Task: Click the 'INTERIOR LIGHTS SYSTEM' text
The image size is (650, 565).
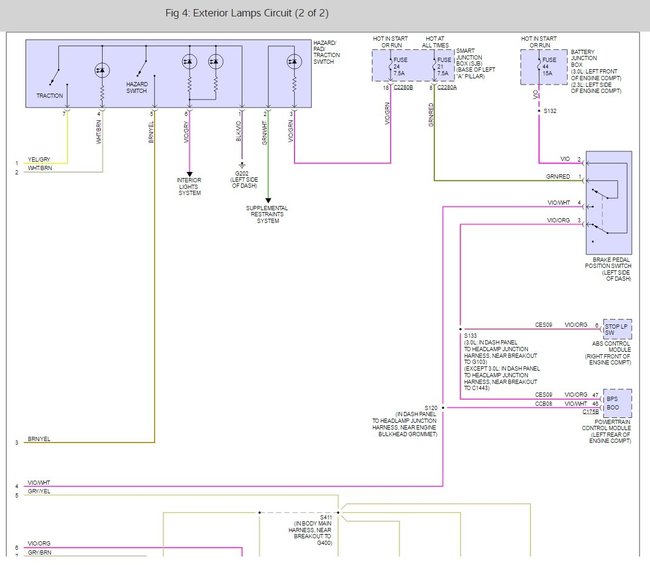Action: 189,187
